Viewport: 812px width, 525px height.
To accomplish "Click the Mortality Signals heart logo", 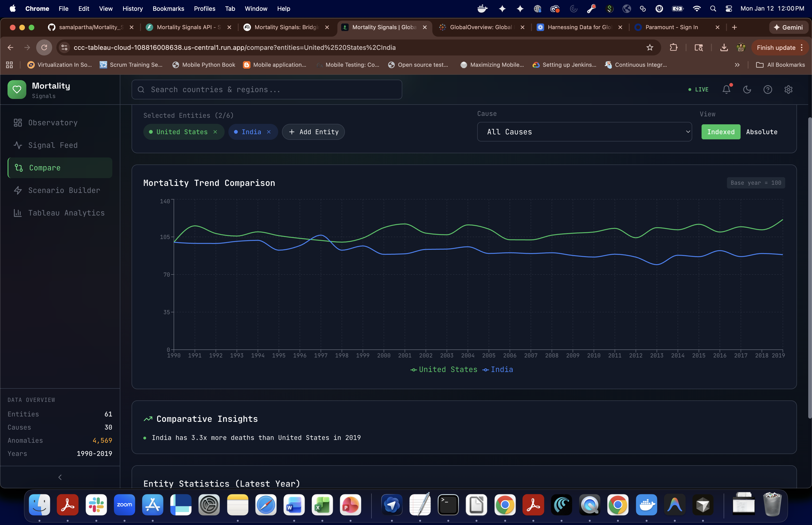I will 17,89.
